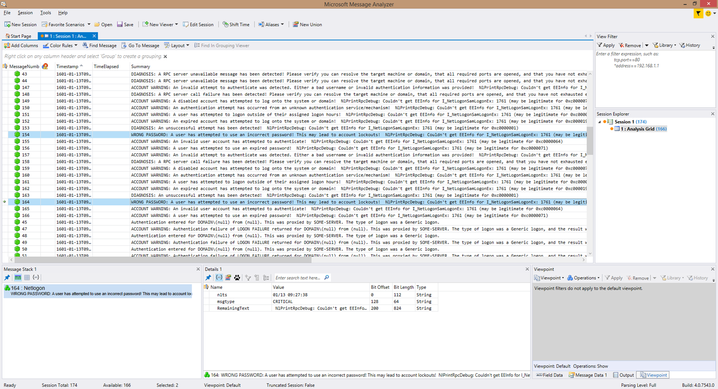The width and height of the screenshot is (718, 389).
Task: Click the diagnosis icon column header
Action: click(x=45, y=66)
